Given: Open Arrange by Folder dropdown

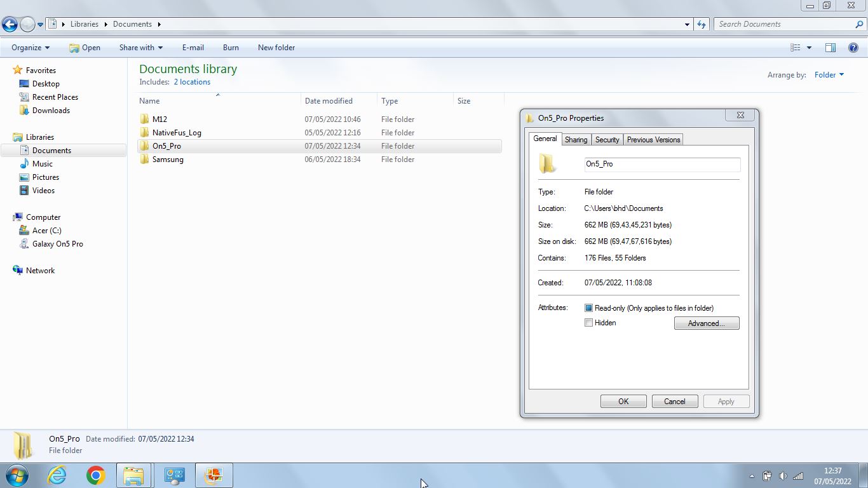Looking at the screenshot, I should (829, 75).
